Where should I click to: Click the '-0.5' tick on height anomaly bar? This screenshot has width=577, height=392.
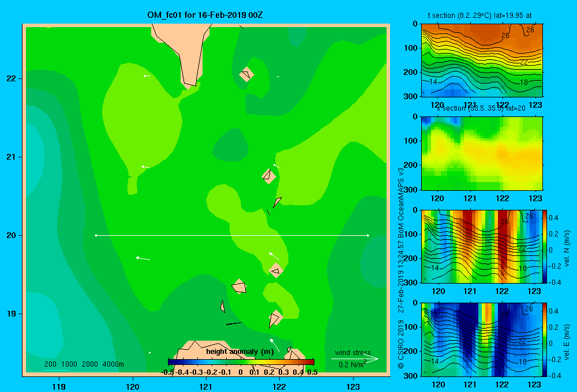167,372
